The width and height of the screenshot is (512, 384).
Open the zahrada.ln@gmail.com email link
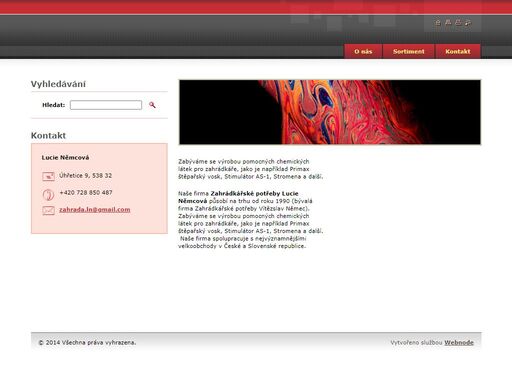pyautogui.click(x=95, y=210)
